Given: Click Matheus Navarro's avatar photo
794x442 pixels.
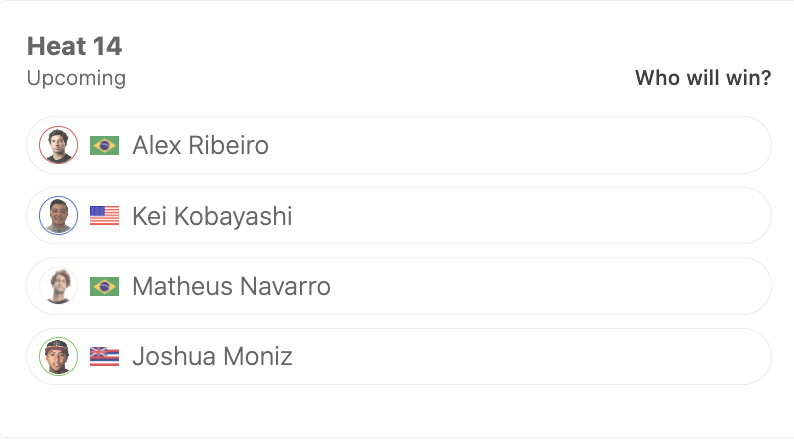Looking at the screenshot, I should tap(59, 286).
